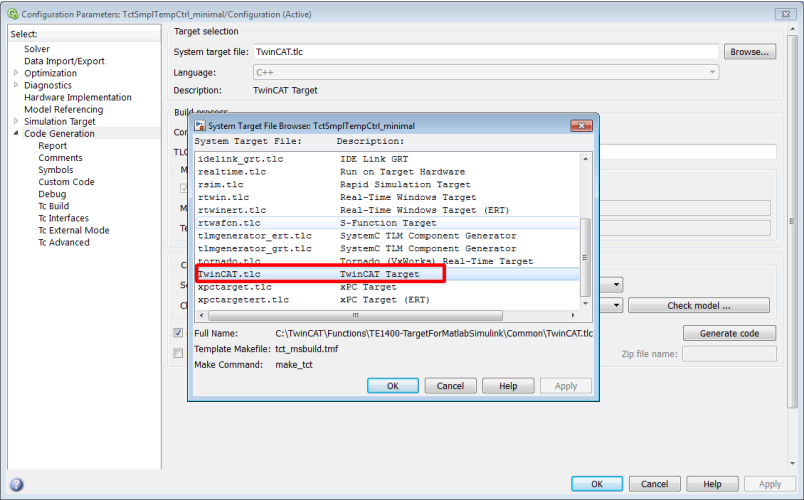804x500 pixels.
Task: Close the Configuration Parameters window
Action: click(x=786, y=14)
